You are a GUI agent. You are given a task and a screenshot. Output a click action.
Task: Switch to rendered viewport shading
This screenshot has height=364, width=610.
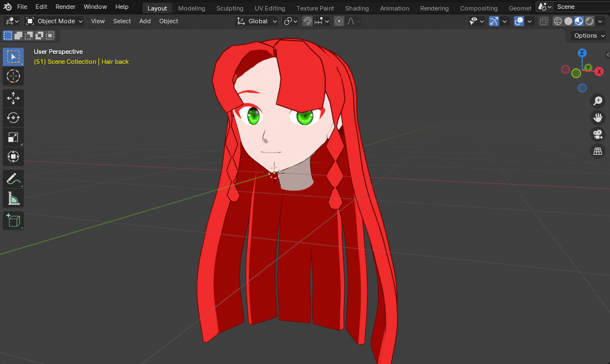pyautogui.click(x=590, y=22)
